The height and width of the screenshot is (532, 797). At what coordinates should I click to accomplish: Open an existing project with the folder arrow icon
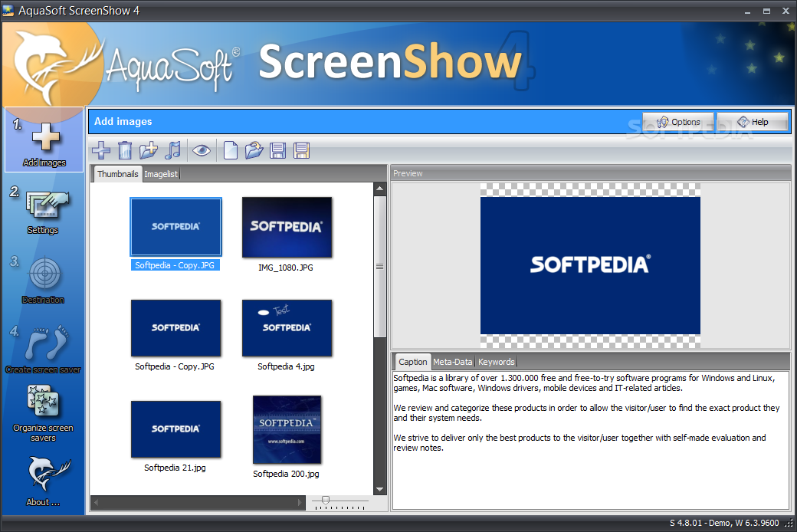pos(254,150)
